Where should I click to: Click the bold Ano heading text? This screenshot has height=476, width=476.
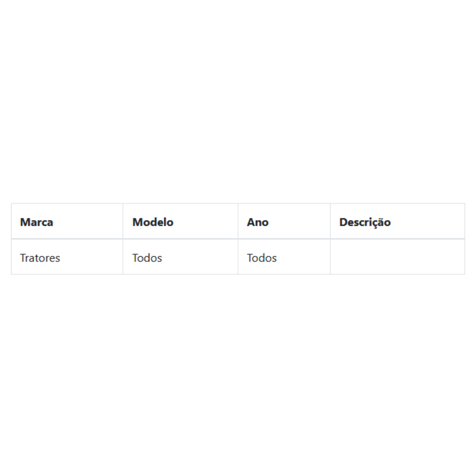click(257, 222)
